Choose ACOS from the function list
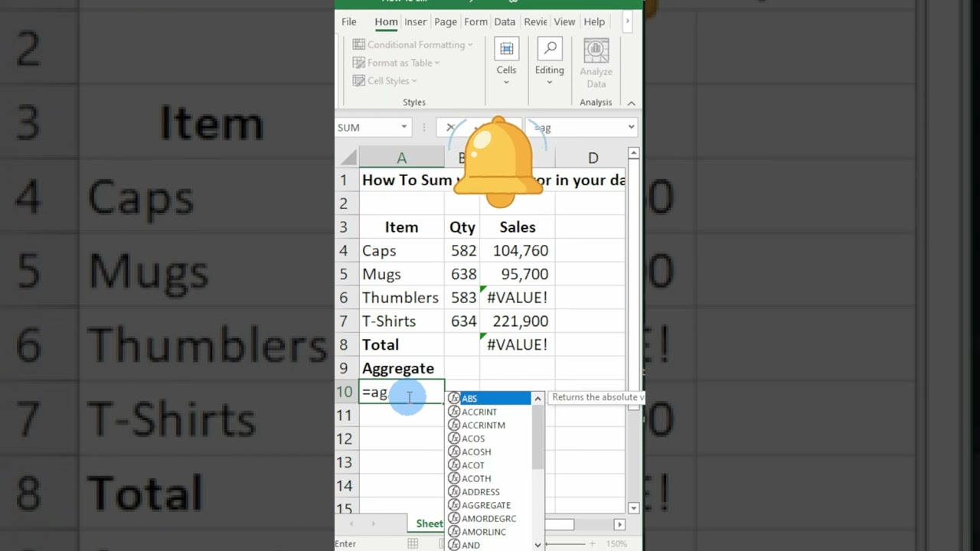The height and width of the screenshot is (551, 980). [488, 439]
